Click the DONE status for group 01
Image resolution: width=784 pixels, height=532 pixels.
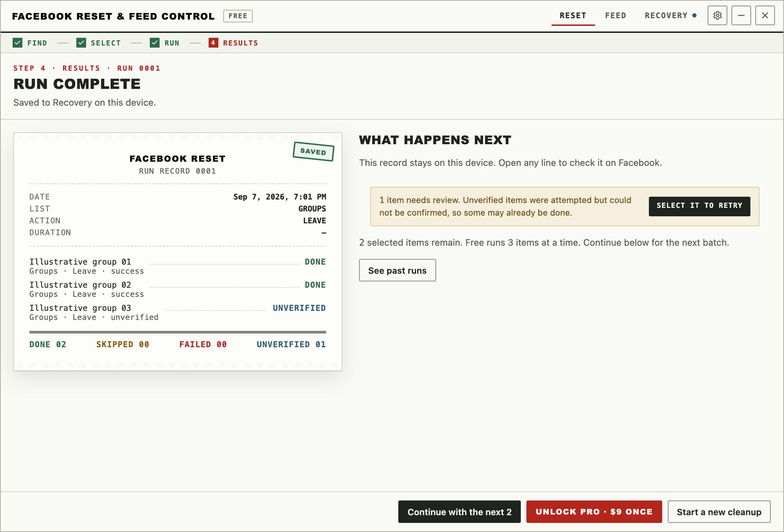point(315,262)
